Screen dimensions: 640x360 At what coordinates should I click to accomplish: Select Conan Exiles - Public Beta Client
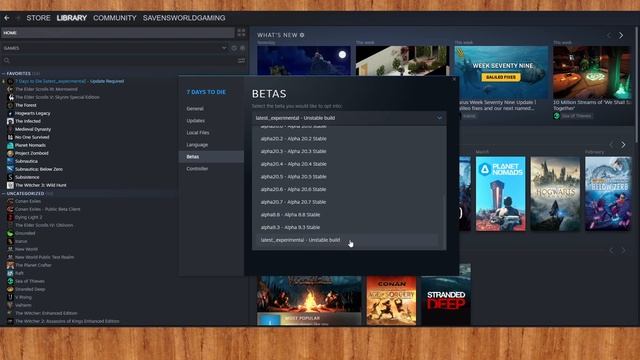coord(48,209)
